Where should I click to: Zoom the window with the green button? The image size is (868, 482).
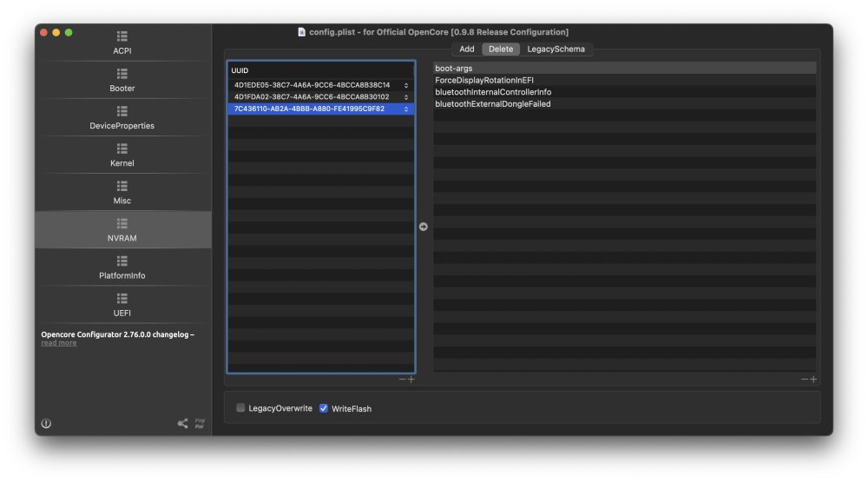69,33
